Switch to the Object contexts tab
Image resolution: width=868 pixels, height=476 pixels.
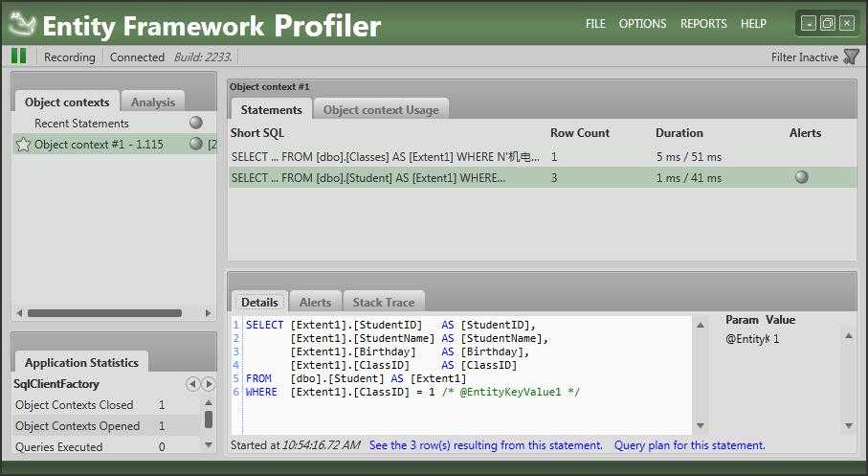[x=67, y=102]
